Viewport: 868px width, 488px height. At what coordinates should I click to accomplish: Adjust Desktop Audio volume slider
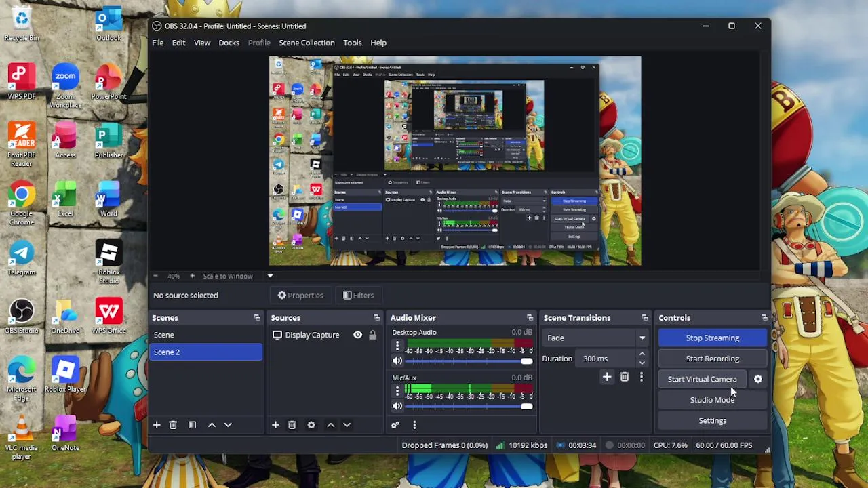tap(468, 361)
